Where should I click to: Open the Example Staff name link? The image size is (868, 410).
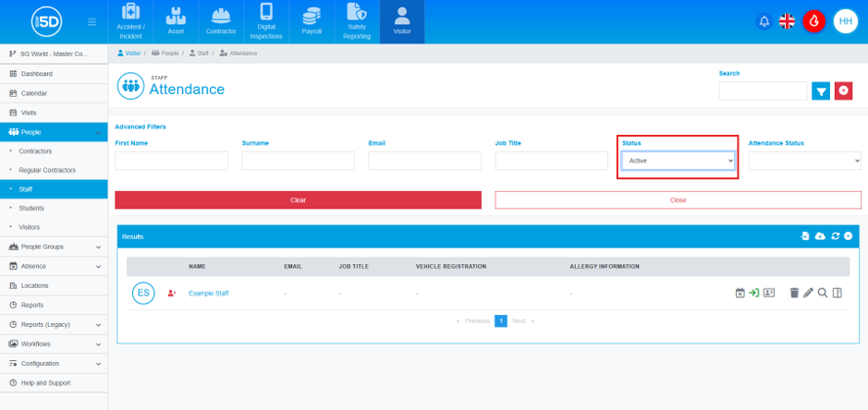[x=208, y=294]
